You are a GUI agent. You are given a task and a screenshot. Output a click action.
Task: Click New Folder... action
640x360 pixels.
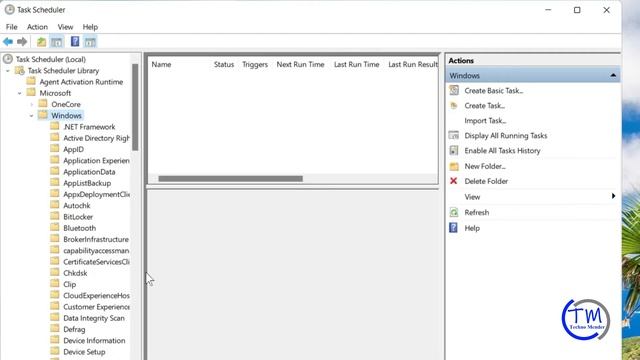pos(485,166)
